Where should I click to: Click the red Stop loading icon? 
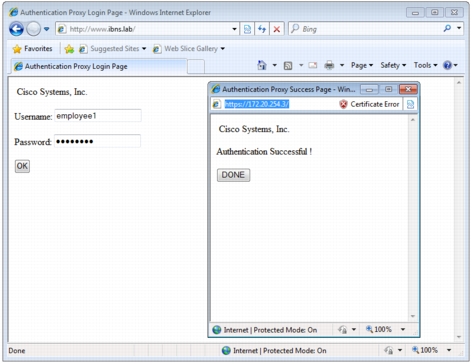pos(277,29)
